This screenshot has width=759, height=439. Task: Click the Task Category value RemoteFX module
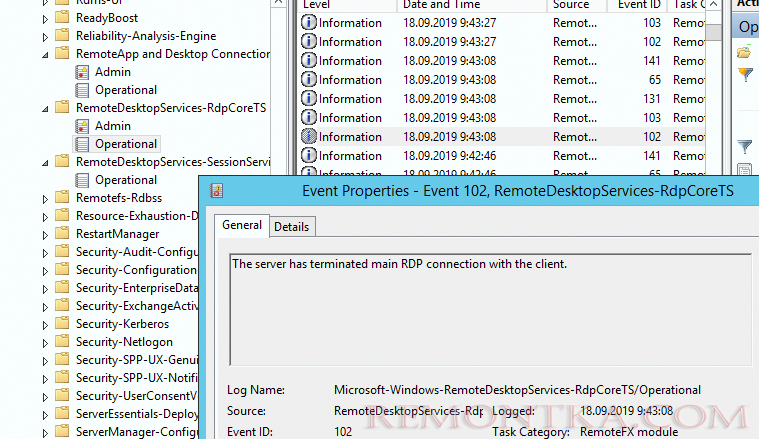[629, 432]
